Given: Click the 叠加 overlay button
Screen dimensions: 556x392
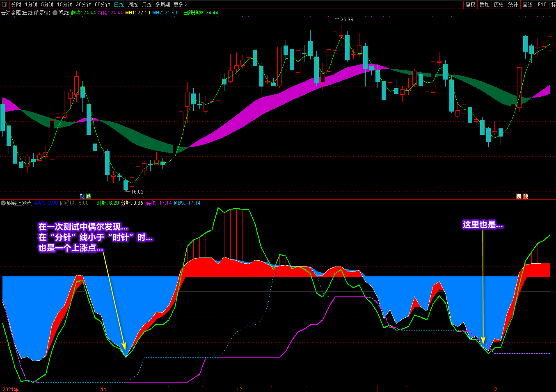Looking at the screenshot, I should pyautogui.click(x=485, y=5).
